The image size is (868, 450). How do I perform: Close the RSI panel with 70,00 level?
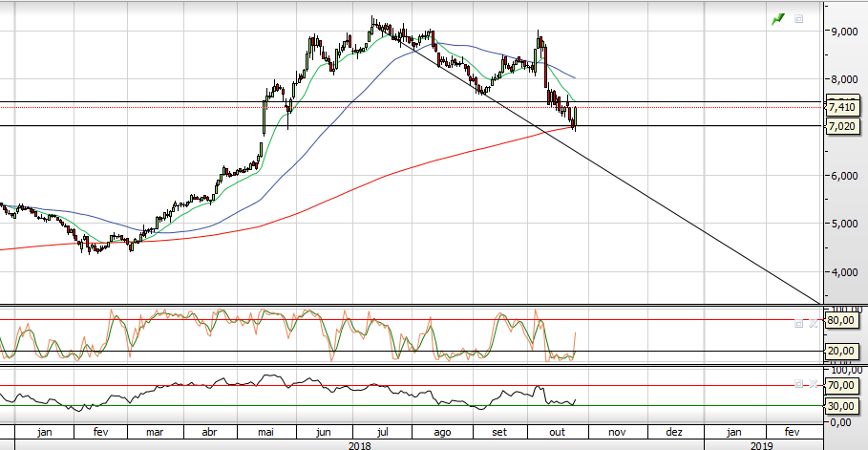coord(813,383)
